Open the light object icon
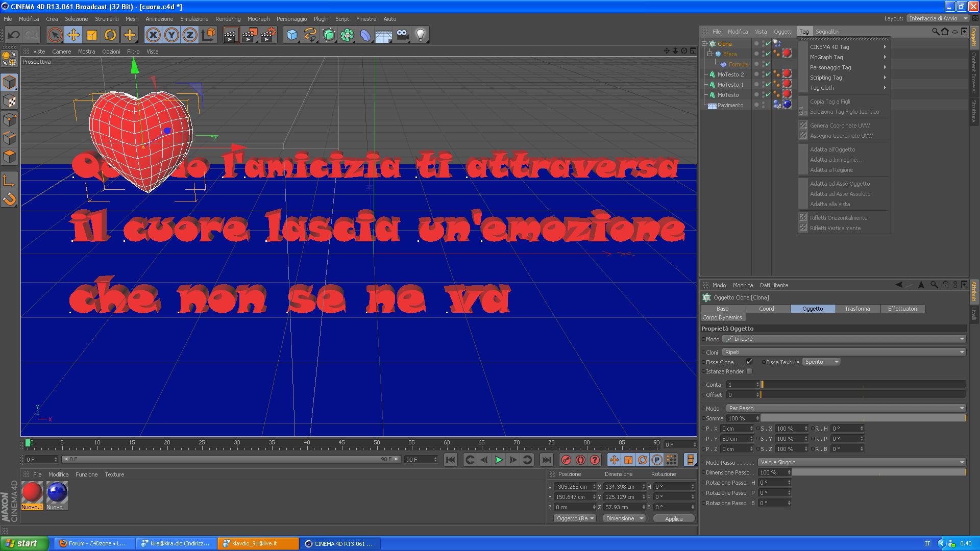This screenshot has width=980, height=551. 420,35
